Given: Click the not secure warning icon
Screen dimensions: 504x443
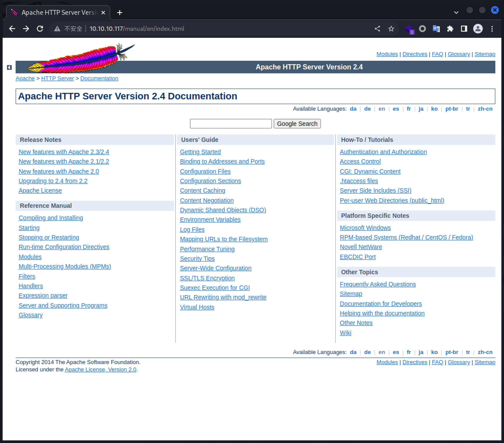Looking at the screenshot, I should 57,29.
